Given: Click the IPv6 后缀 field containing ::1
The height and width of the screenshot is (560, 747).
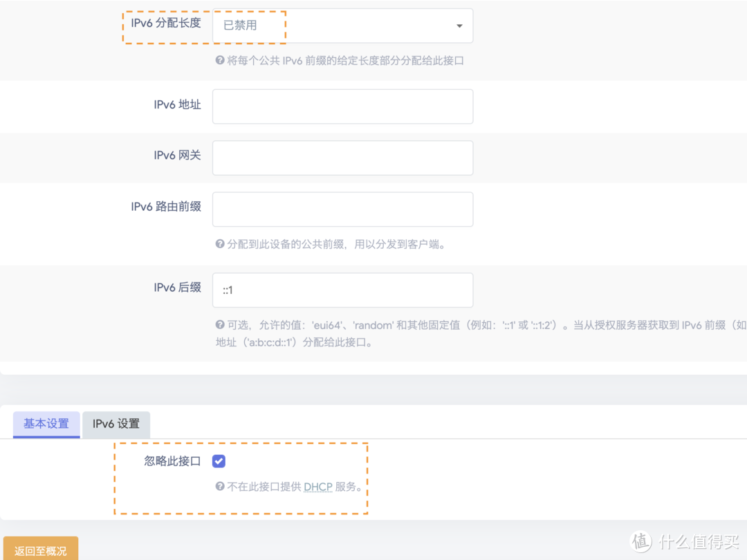Looking at the screenshot, I should click(x=342, y=290).
